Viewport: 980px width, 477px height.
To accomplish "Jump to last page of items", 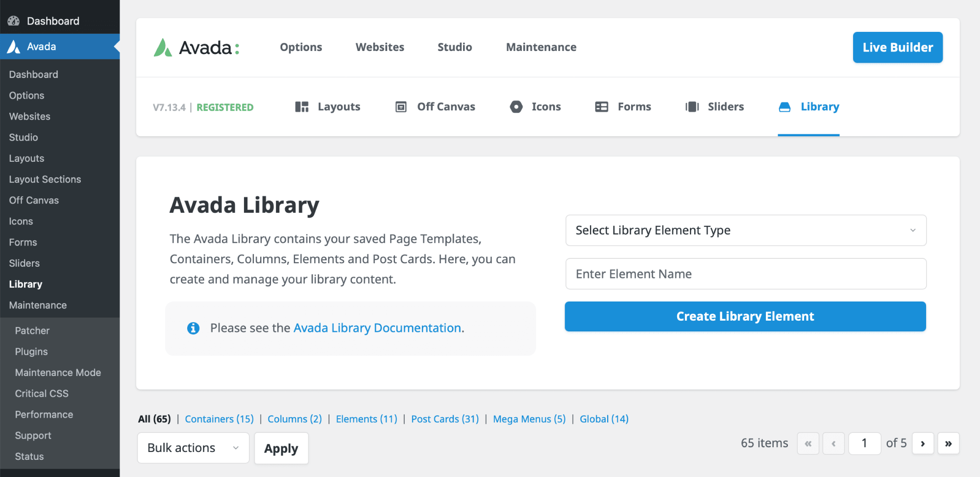I will click(x=948, y=444).
